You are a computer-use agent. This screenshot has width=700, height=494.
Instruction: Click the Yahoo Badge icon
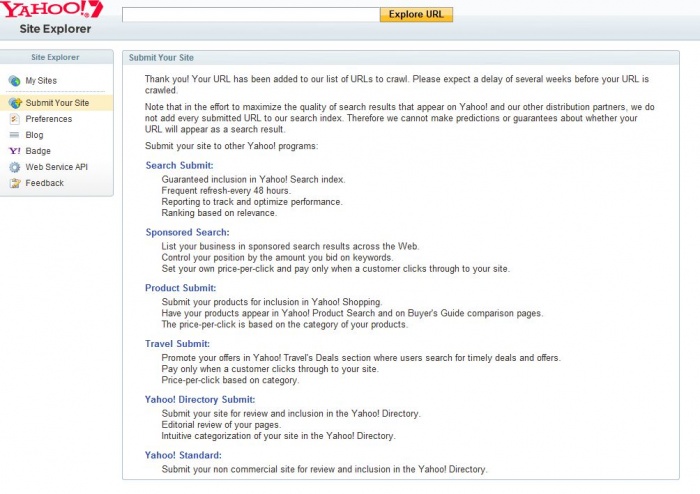tap(14, 151)
